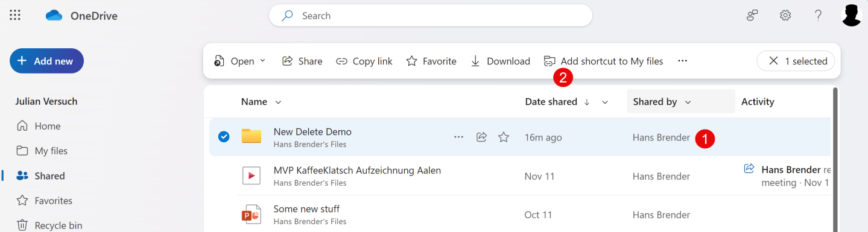Click Download command
Image resolution: width=868 pixels, height=232 pixels.
500,61
